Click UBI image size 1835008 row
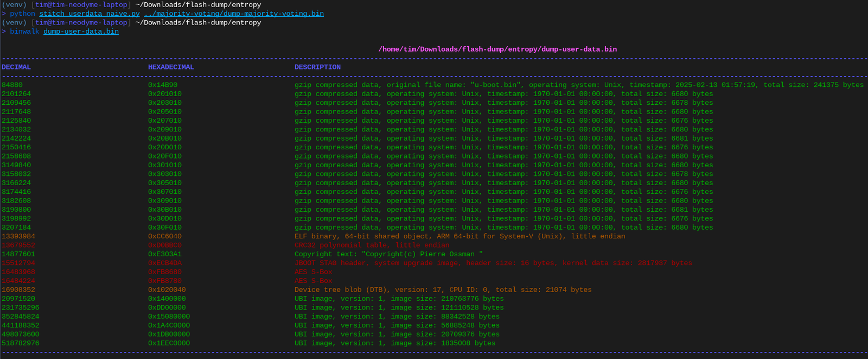 (395, 343)
